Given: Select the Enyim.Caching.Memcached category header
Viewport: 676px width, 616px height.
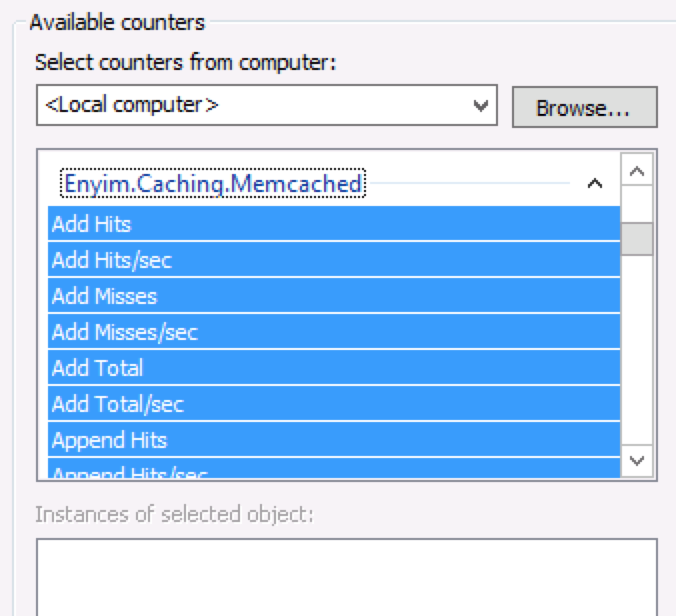Looking at the screenshot, I should [x=213, y=184].
